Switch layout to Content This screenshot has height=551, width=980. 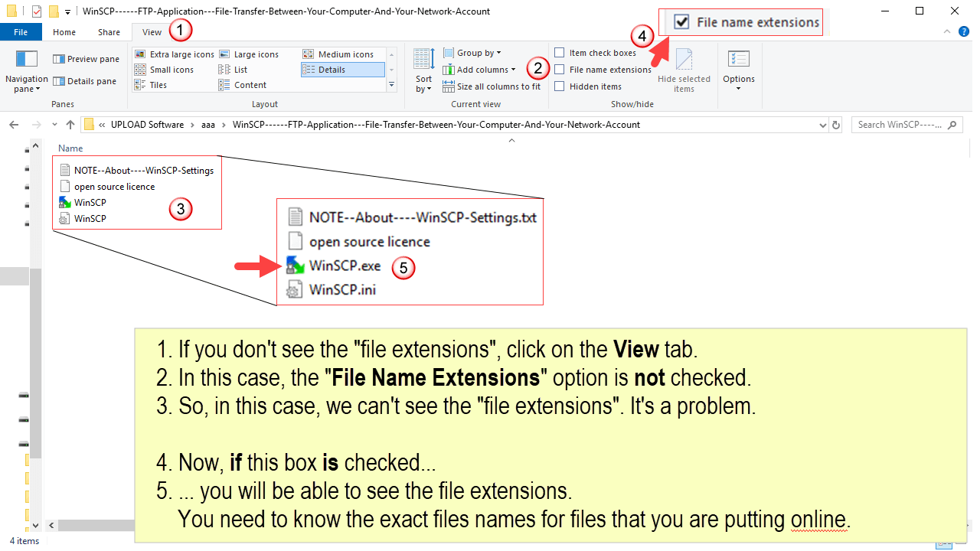click(243, 85)
